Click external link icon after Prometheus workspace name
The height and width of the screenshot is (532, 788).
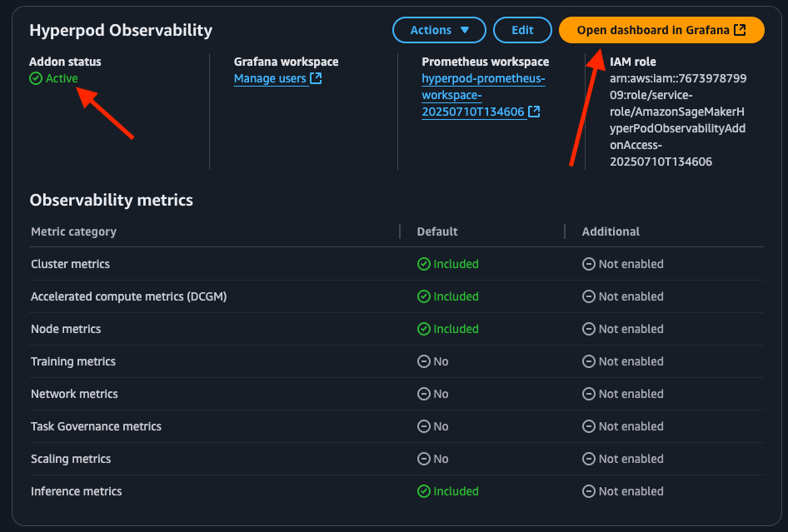(534, 112)
